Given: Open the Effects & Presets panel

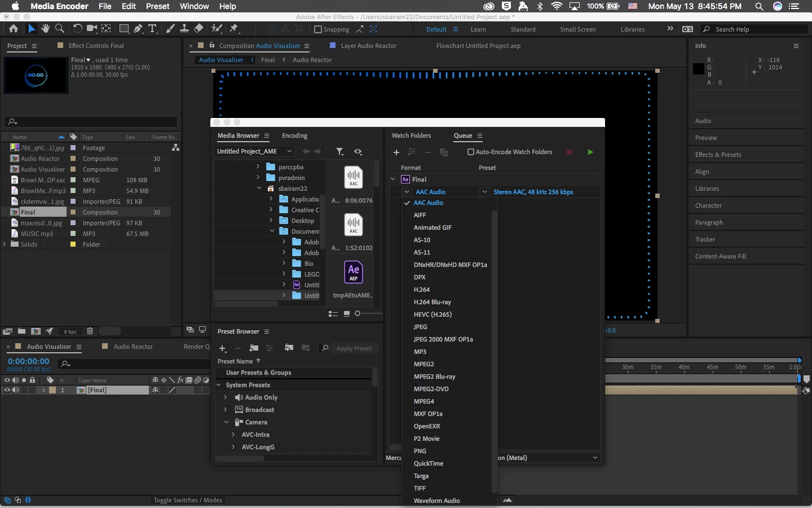Looking at the screenshot, I should [718, 155].
